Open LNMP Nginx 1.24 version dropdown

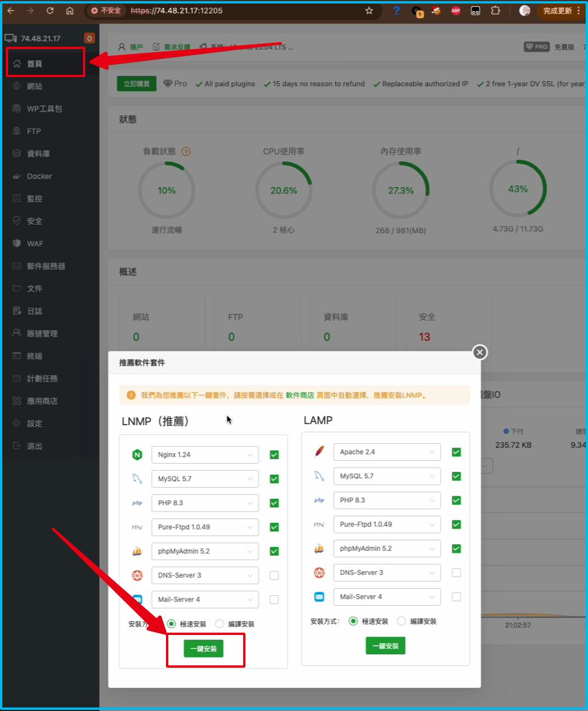pyautogui.click(x=205, y=455)
